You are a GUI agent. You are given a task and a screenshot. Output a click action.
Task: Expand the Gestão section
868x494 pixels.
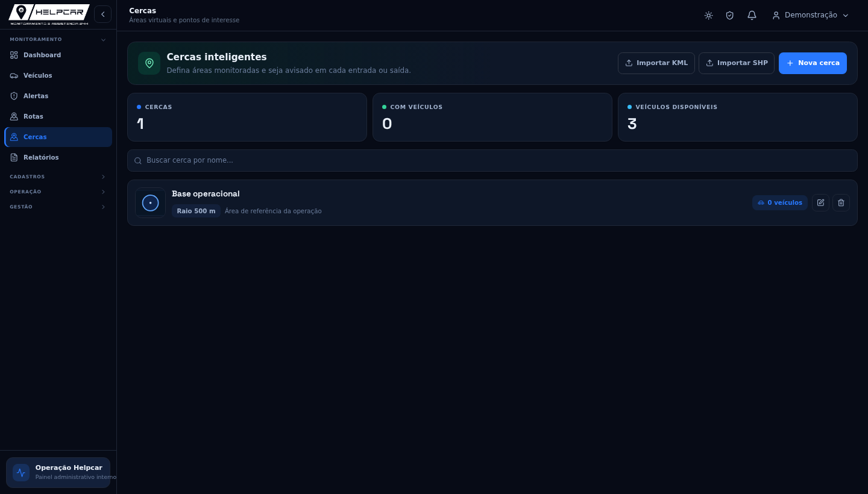(58, 207)
